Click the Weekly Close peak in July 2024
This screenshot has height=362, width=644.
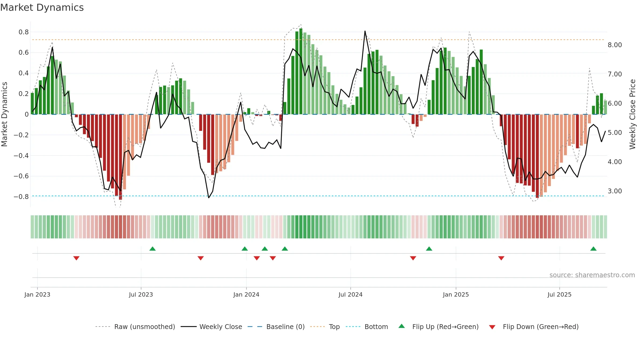pyautogui.click(x=365, y=31)
